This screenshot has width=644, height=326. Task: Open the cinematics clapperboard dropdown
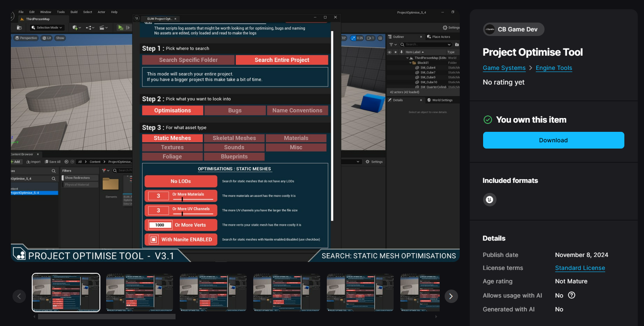pyautogui.click(x=103, y=28)
